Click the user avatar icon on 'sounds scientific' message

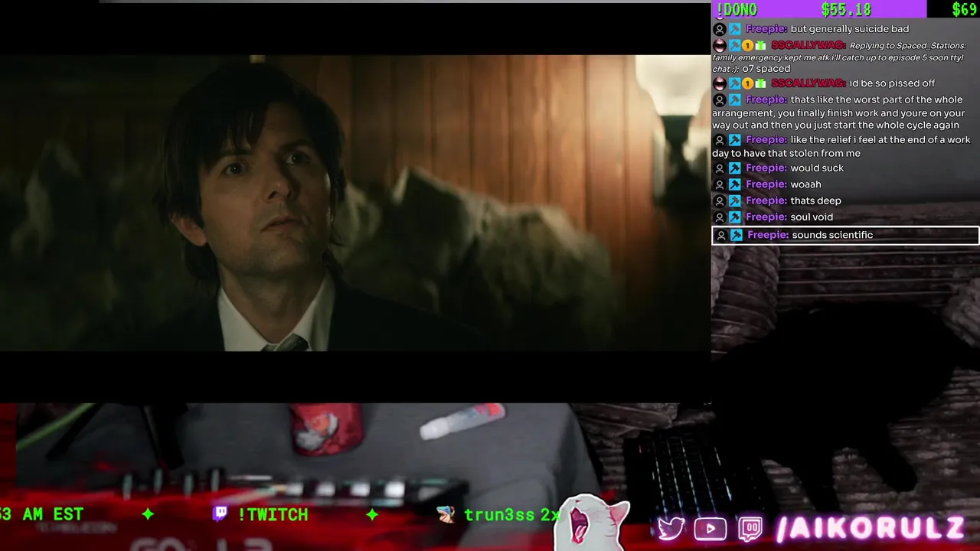coord(720,235)
